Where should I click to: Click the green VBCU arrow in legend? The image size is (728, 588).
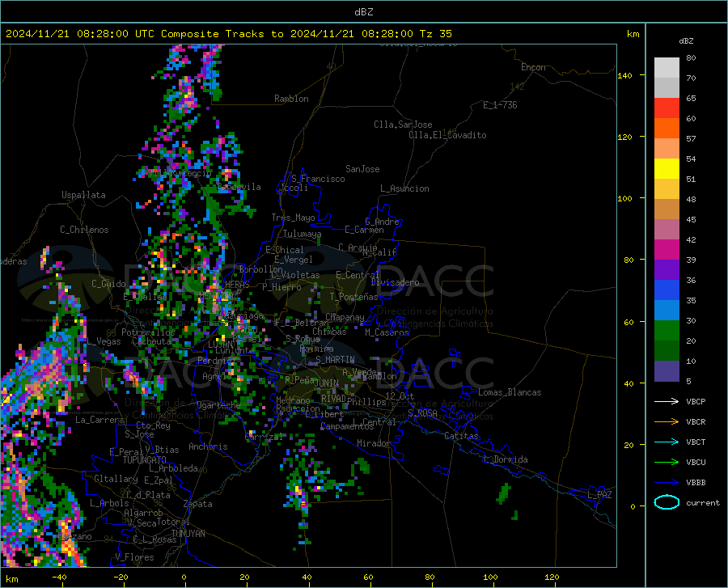(667, 462)
